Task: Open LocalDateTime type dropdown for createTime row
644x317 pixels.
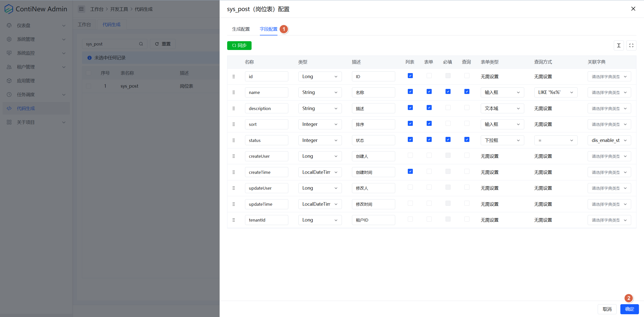Action: 320,172
